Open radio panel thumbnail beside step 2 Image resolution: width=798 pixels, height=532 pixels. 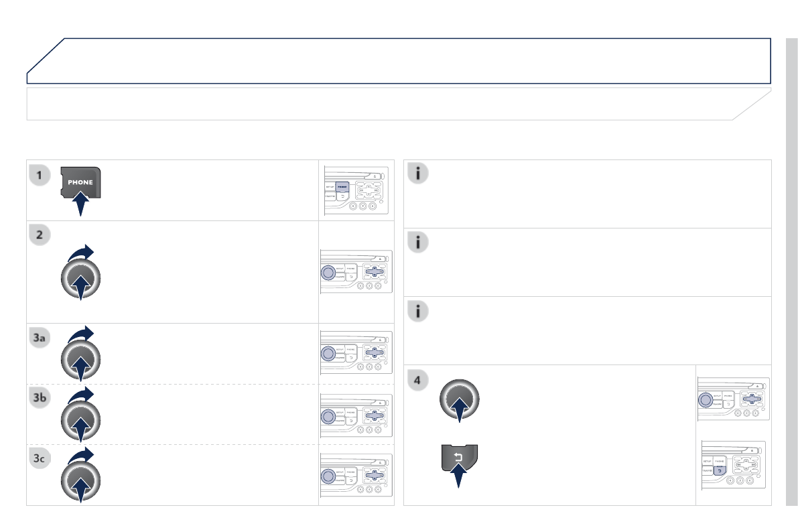(355, 273)
